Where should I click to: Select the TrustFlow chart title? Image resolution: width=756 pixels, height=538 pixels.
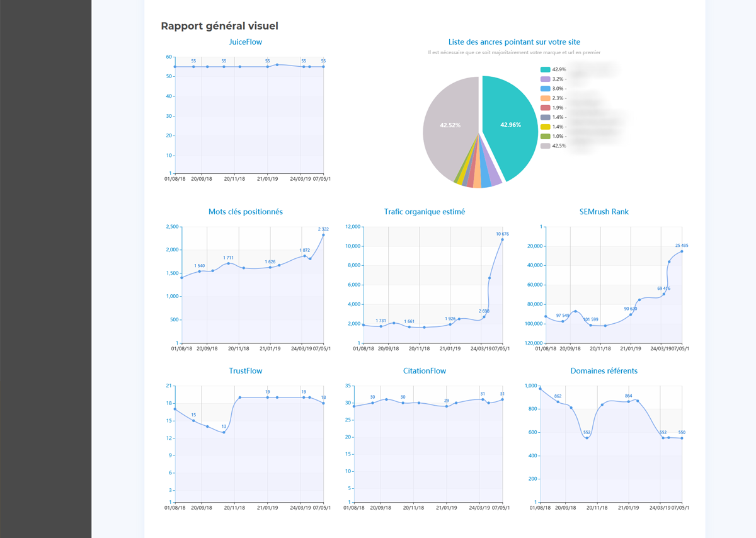tap(246, 371)
